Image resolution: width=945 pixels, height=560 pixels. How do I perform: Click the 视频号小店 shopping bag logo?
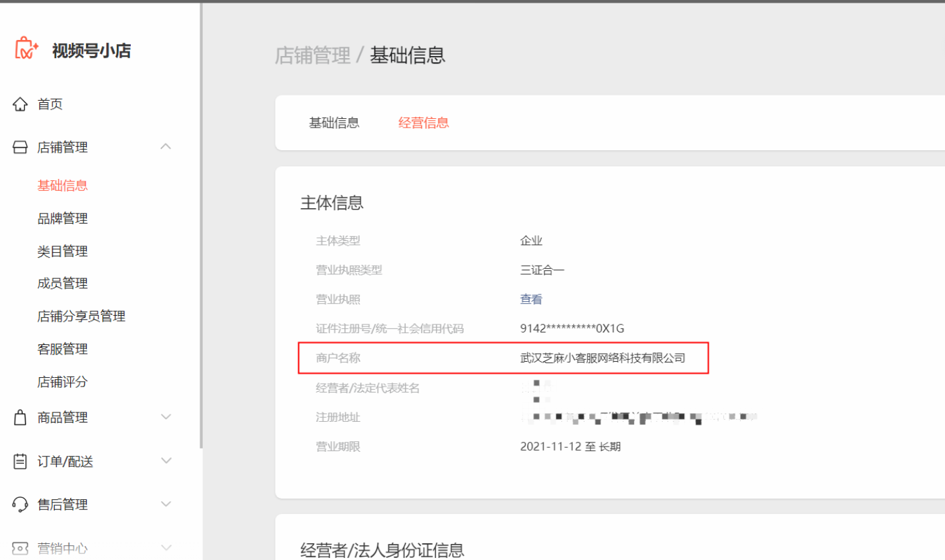click(x=27, y=49)
